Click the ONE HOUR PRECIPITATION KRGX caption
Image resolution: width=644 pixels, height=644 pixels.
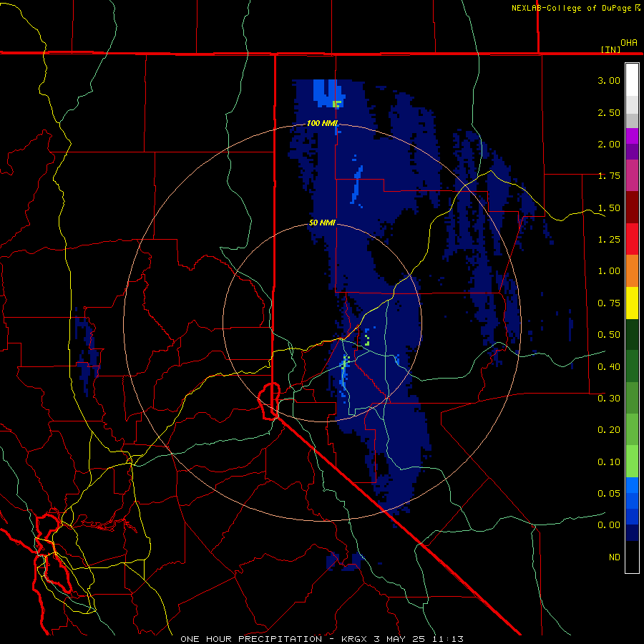pyautogui.click(x=322, y=639)
